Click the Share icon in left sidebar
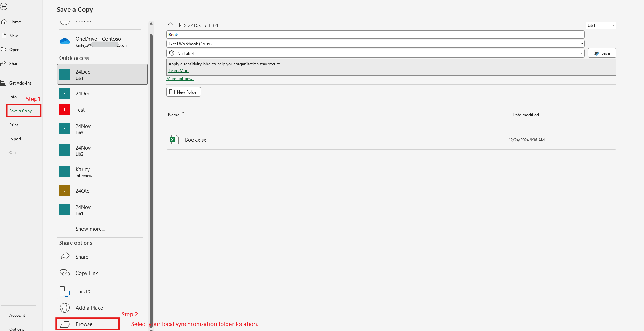Image resolution: width=644 pixels, height=331 pixels. [x=3, y=63]
